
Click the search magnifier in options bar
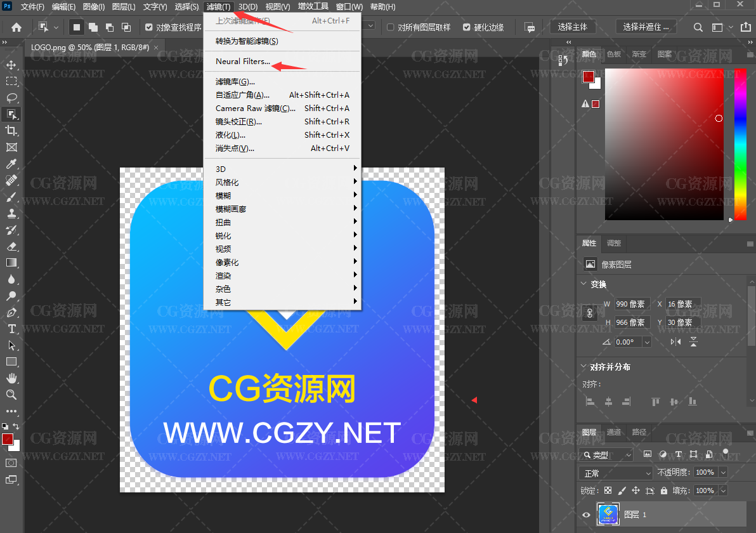click(698, 27)
